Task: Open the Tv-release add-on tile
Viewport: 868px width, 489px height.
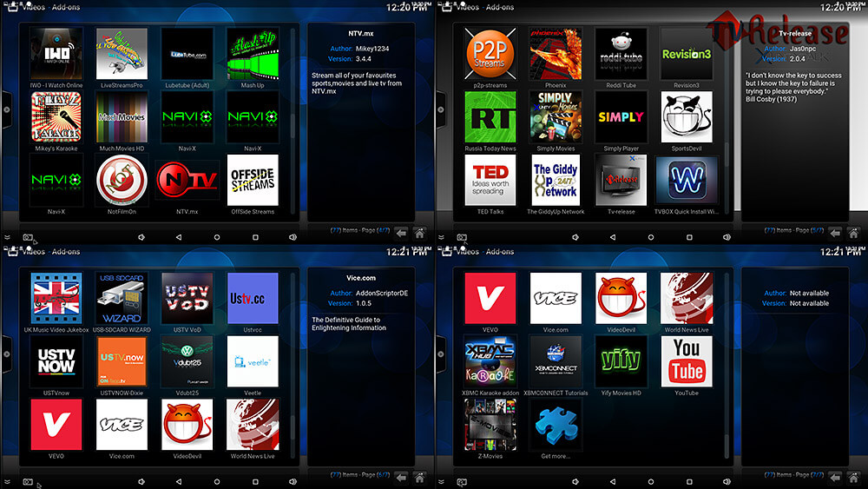Action: [x=621, y=181]
